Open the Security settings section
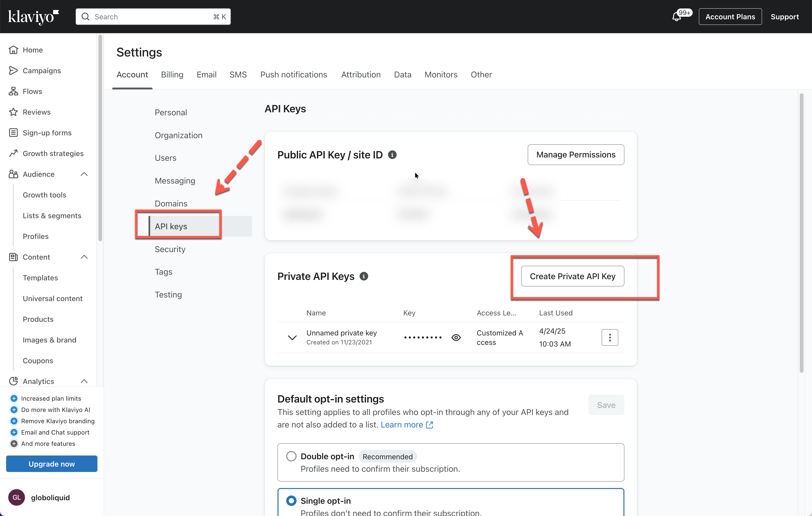The height and width of the screenshot is (516, 812). pos(170,249)
